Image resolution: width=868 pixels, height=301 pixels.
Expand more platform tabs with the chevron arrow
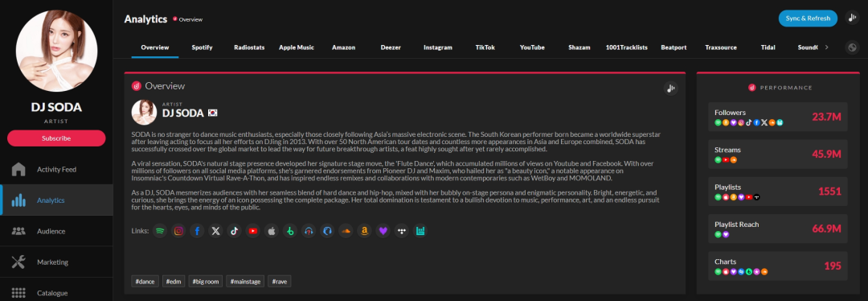(x=826, y=47)
